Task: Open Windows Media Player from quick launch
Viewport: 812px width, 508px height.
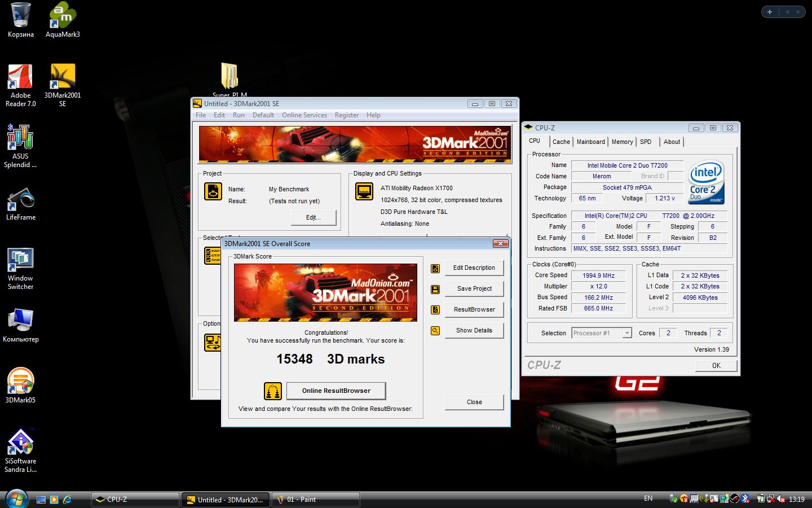Action: pyautogui.click(x=54, y=500)
